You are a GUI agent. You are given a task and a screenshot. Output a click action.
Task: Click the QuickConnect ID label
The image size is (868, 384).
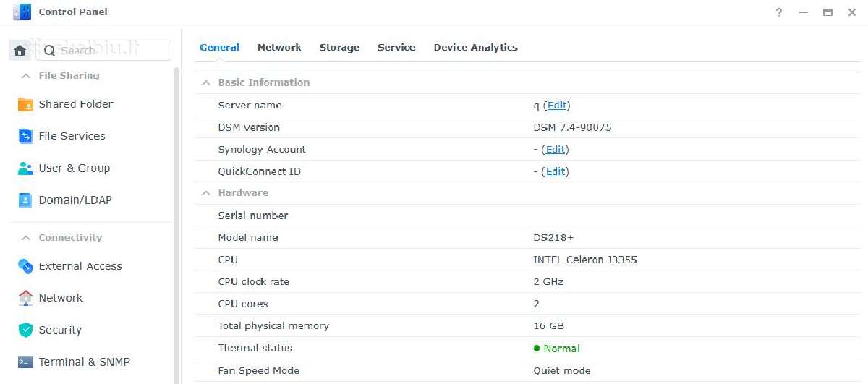pos(259,172)
